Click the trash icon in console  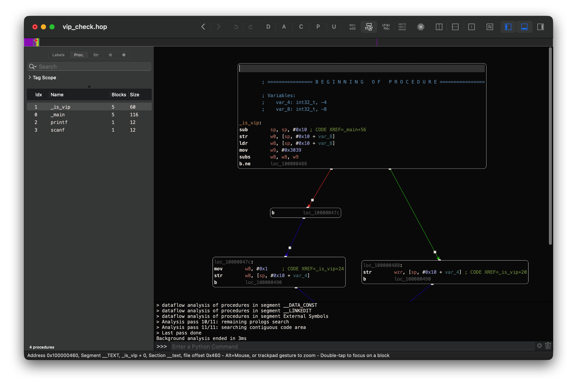(548, 346)
